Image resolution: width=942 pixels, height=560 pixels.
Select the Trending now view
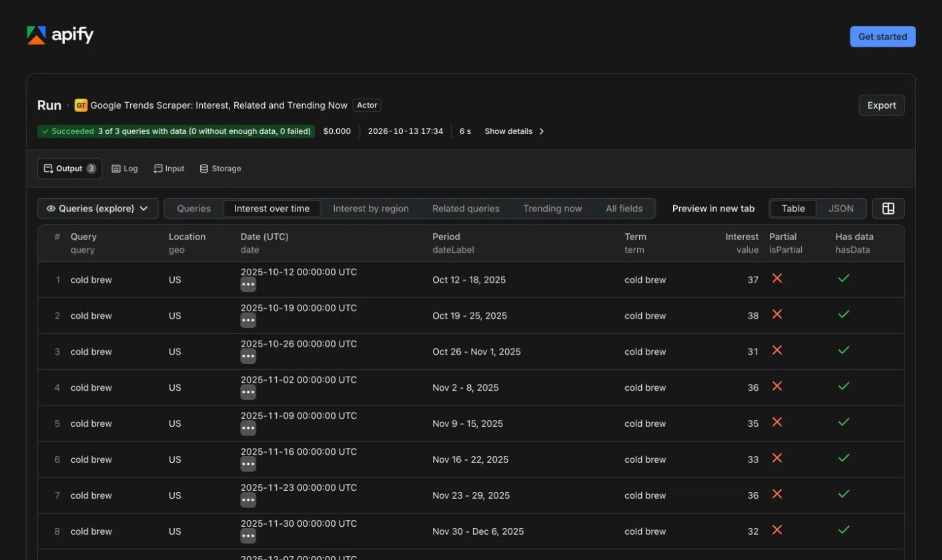[x=552, y=209]
